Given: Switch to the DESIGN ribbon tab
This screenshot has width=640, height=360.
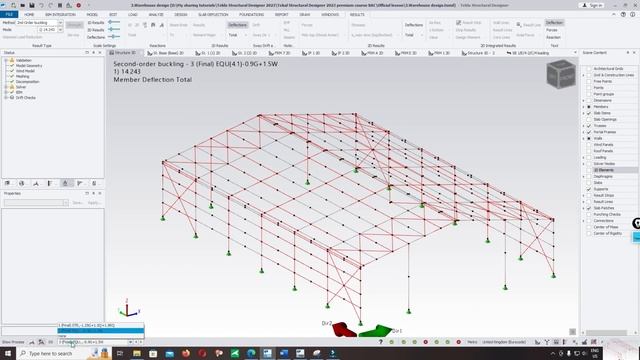Looking at the screenshot, I should (x=181, y=14).
